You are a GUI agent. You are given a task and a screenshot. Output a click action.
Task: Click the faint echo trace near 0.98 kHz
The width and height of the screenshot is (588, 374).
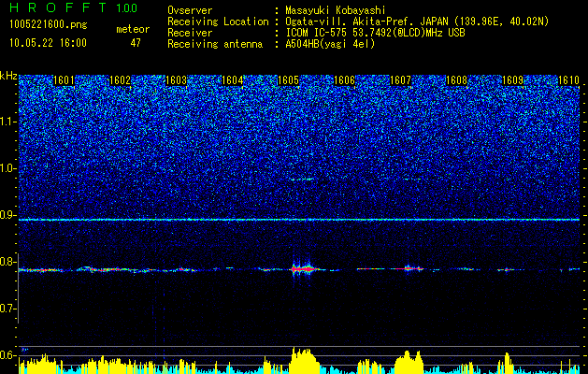302,180
